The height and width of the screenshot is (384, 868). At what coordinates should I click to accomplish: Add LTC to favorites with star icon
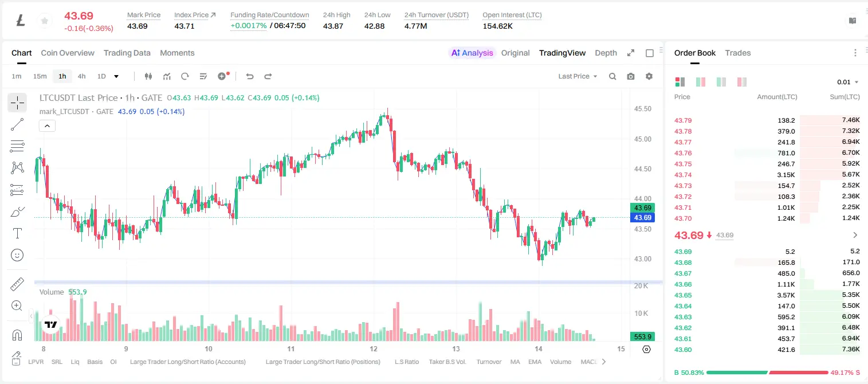click(x=44, y=21)
